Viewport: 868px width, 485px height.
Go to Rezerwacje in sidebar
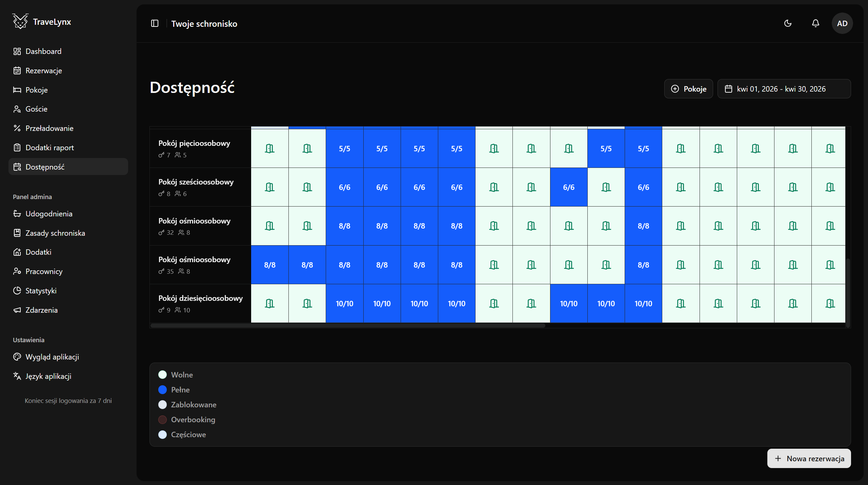44,71
